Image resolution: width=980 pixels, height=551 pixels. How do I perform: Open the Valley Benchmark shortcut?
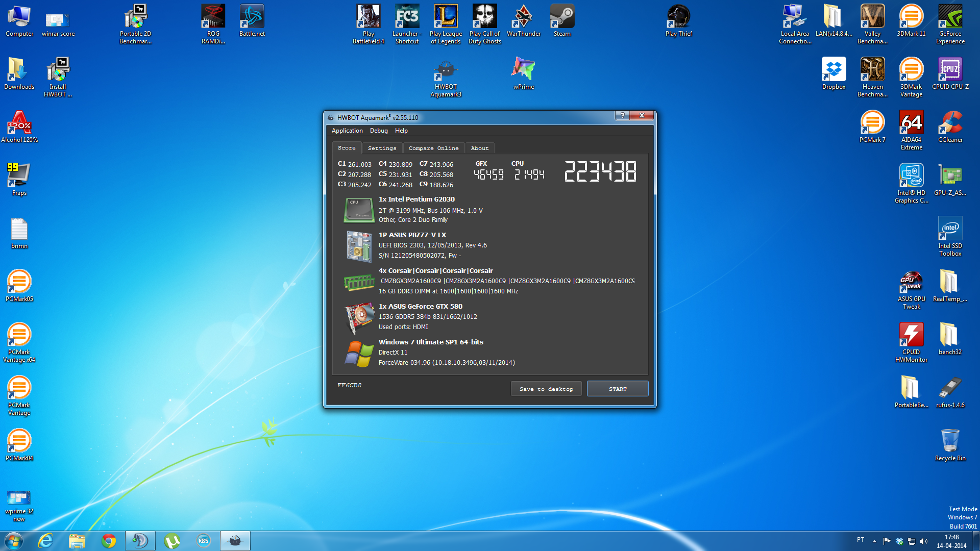point(872,24)
